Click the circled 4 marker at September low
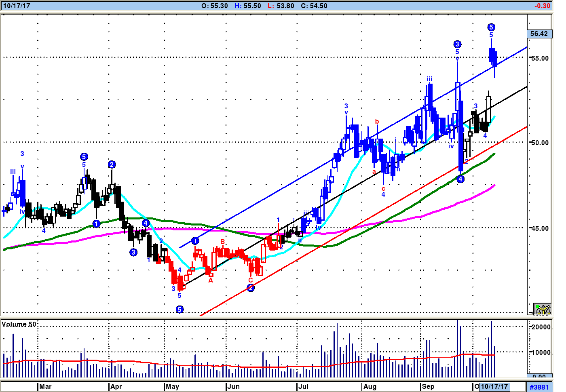 coord(460,179)
